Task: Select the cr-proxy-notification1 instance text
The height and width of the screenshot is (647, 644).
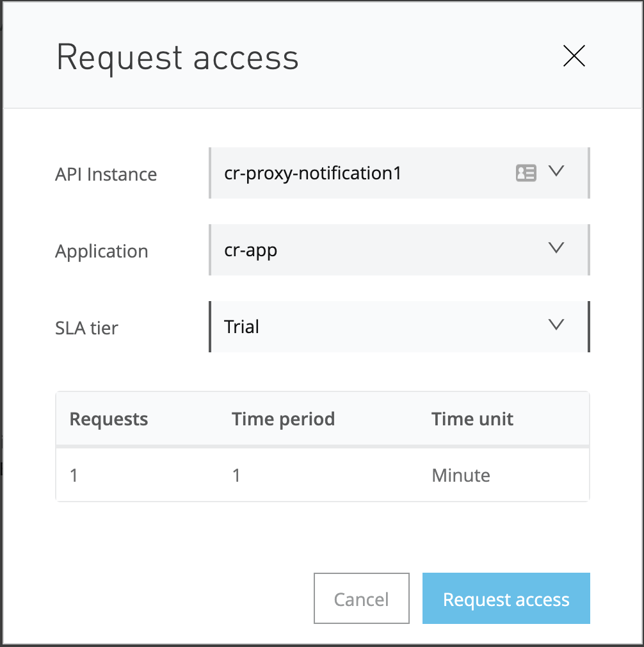Action: tap(312, 173)
